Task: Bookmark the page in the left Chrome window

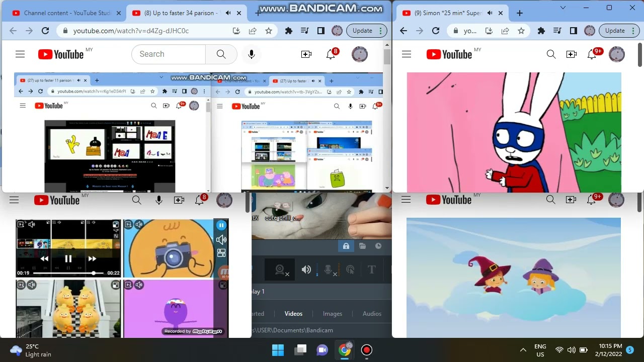Action: (x=269, y=31)
